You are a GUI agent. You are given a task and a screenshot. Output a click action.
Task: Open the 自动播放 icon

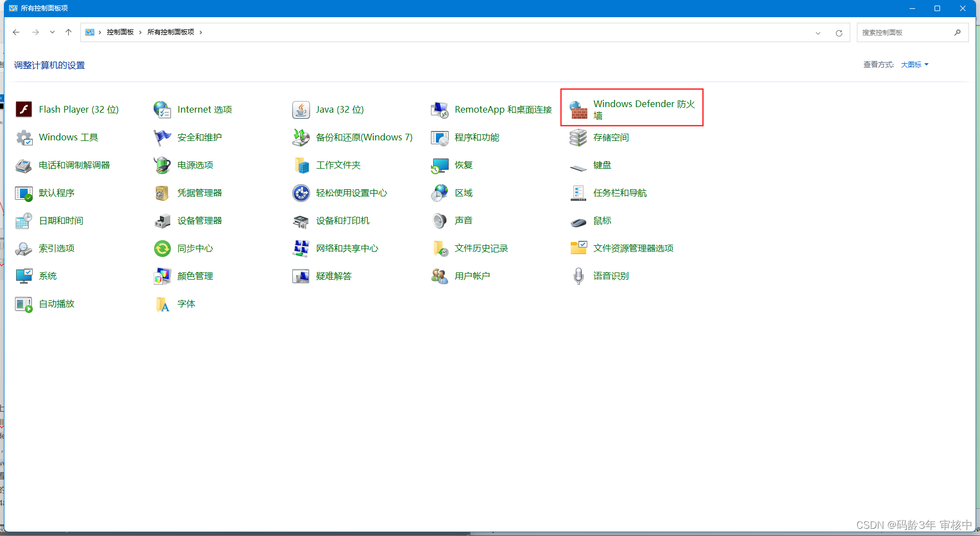tap(24, 304)
